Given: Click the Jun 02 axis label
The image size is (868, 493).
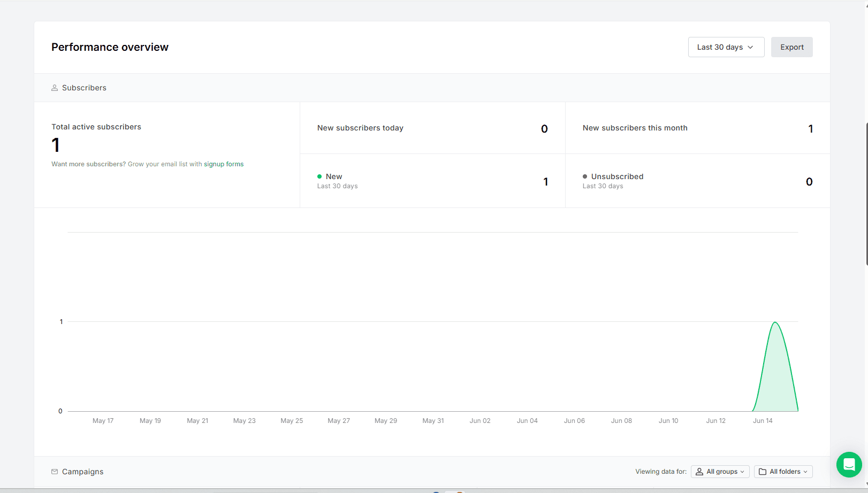Looking at the screenshot, I should point(480,421).
